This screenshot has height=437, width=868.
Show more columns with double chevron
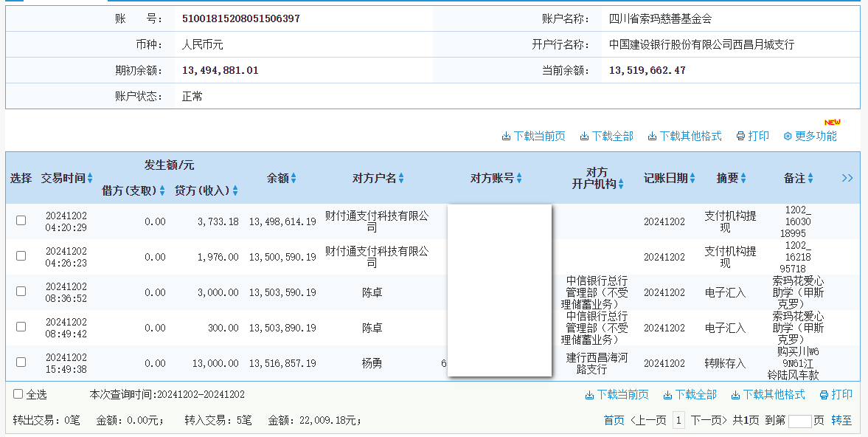point(847,178)
